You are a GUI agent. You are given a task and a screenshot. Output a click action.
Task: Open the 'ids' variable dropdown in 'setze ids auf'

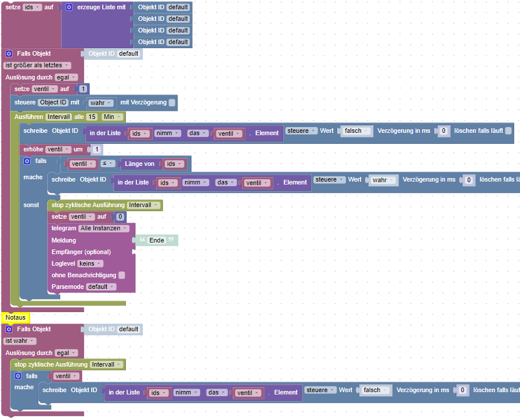(32, 8)
